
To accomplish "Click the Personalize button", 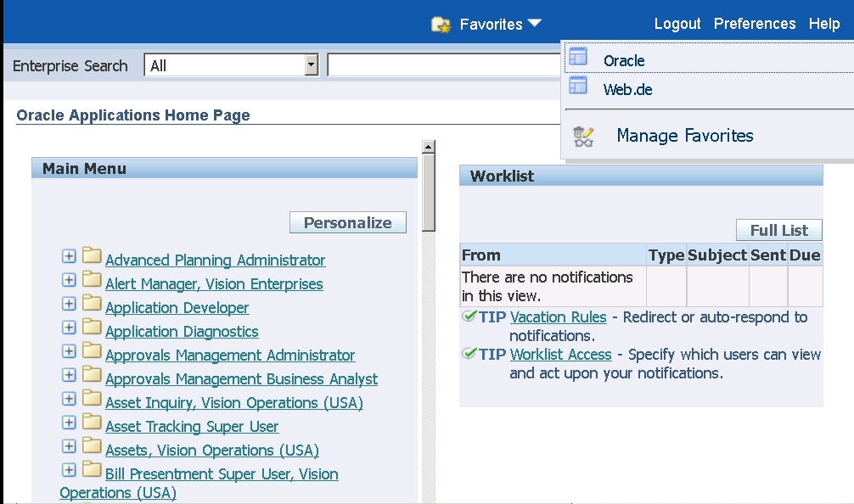I will 347,222.
